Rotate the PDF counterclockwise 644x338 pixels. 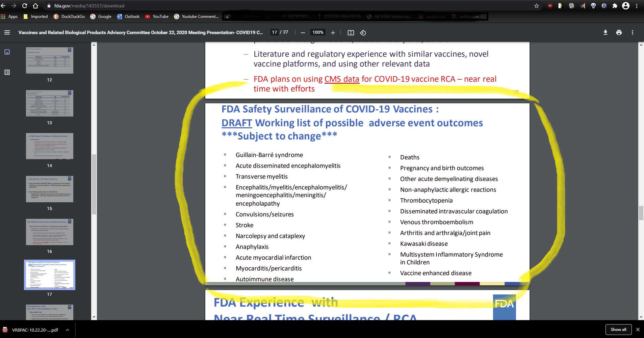[x=363, y=32]
